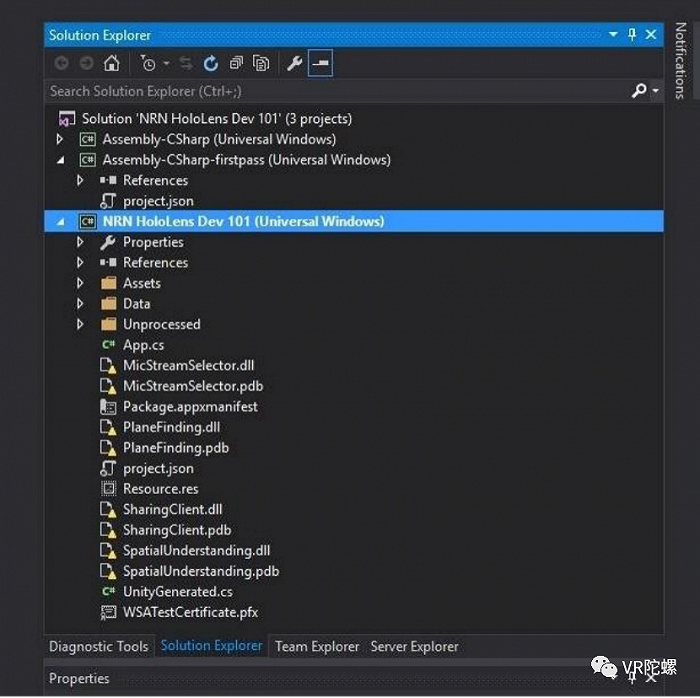Click Sync with Active Document icon
This screenshot has height=698, width=700.
click(186, 63)
